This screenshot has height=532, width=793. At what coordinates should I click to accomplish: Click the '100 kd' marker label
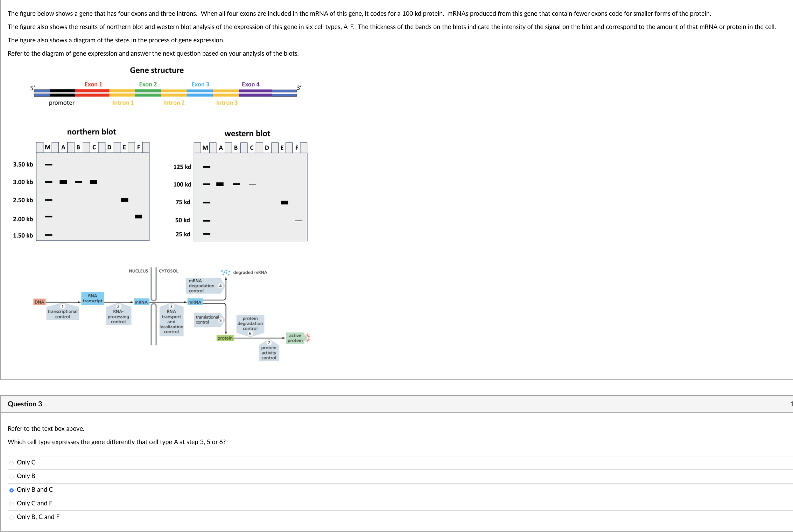click(182, 184)
